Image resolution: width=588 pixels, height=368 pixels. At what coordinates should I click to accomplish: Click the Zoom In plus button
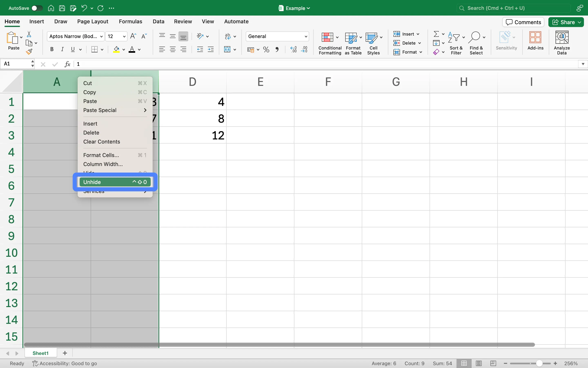pos(556,363)
